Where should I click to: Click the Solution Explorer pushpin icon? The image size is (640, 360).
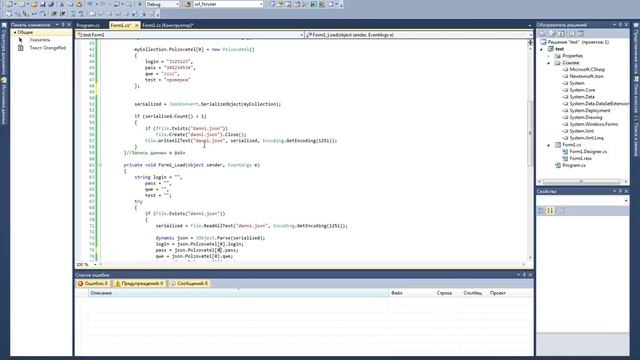(620, 25)
